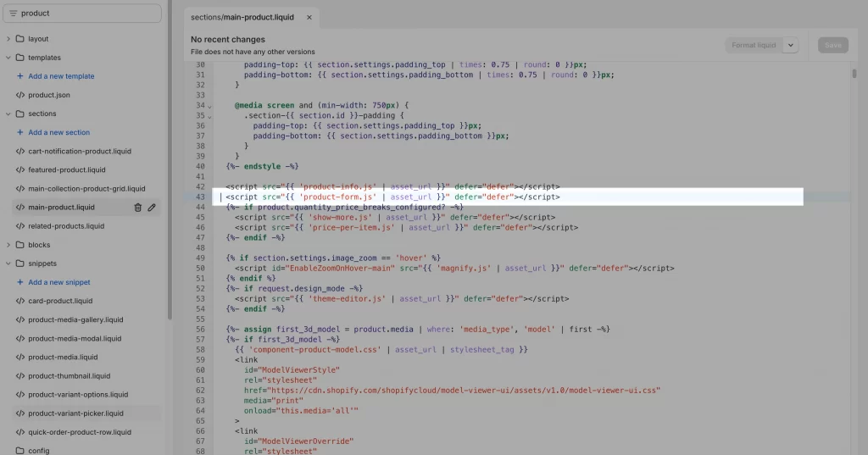Screen dimensions: 868x455
Task: Open product-variant-options.liquid snippet
Action: click(x=78, y=395)
